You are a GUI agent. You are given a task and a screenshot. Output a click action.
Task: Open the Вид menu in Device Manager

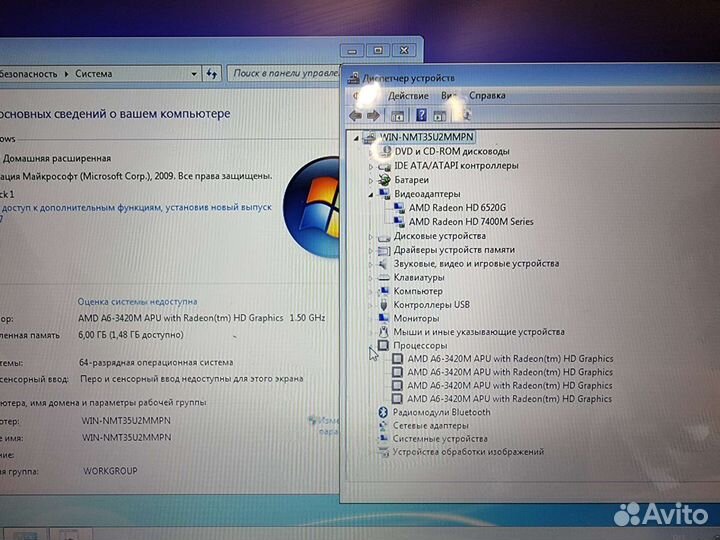pyautogui.click(x=448, y=96)
